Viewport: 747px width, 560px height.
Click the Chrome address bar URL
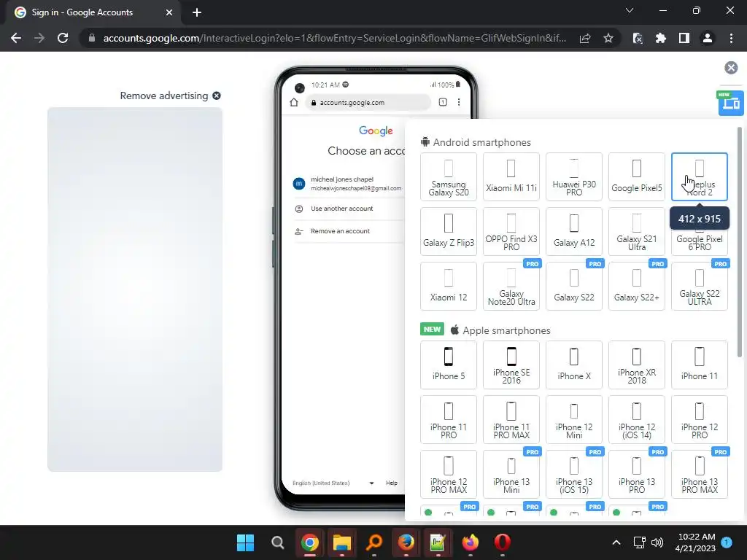[334, 38]
